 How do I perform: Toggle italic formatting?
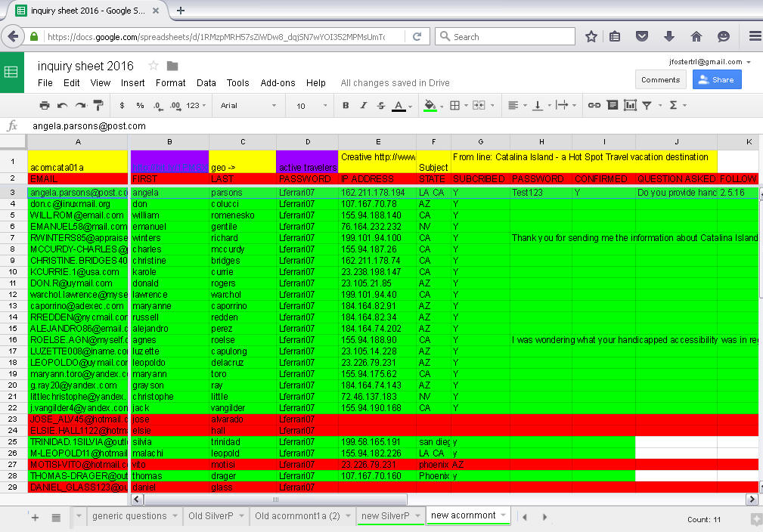(363, 106)
